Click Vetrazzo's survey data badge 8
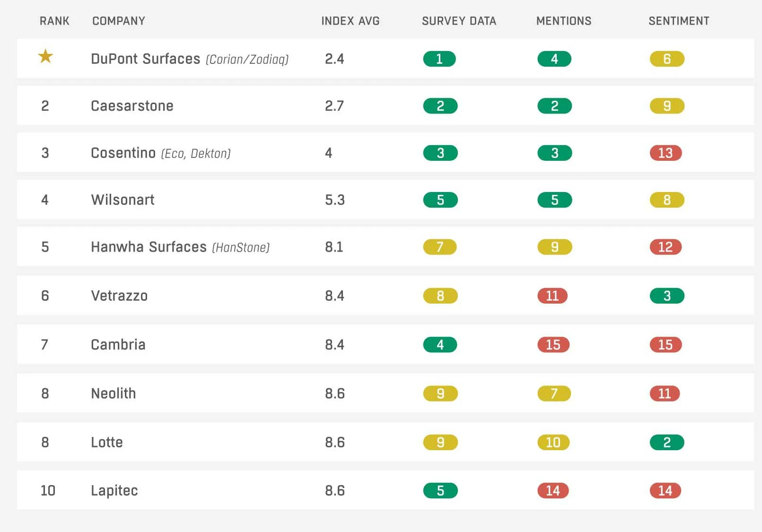Image resolution: width=762 pixels, height=532 pixels. click(x=440, y=296)
